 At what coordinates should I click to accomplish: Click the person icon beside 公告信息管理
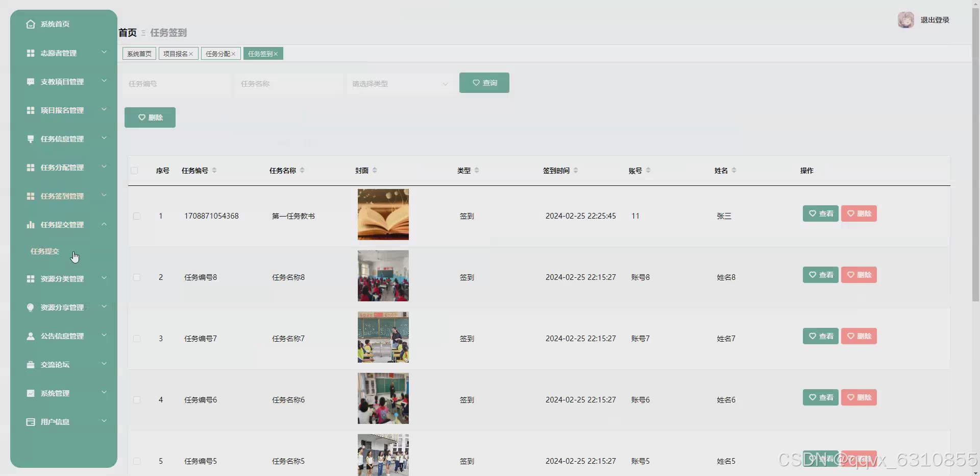31,336
